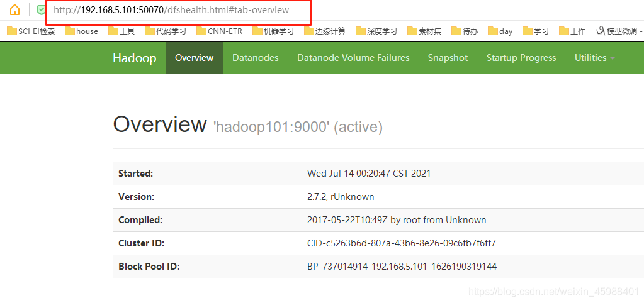Open the 待办 bookmark folder
644x303 pixels.
point(465,31)
